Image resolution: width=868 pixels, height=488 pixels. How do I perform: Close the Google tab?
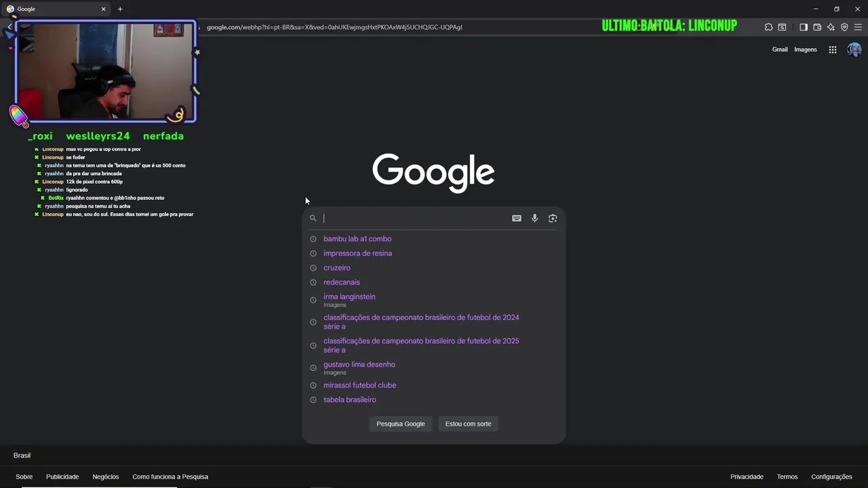point(104,9)
